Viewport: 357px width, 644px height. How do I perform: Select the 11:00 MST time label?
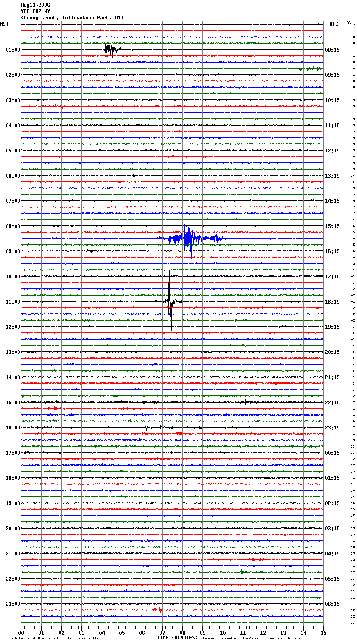[13, 302]
